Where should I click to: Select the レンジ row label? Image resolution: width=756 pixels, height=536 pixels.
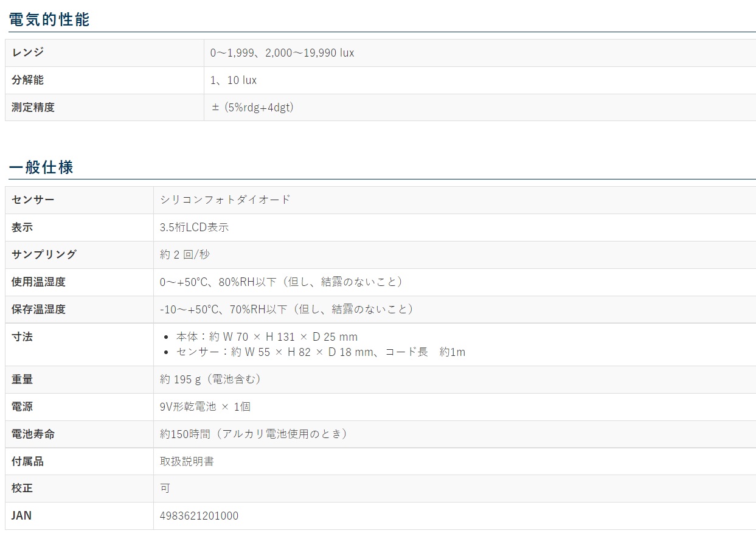27,53
